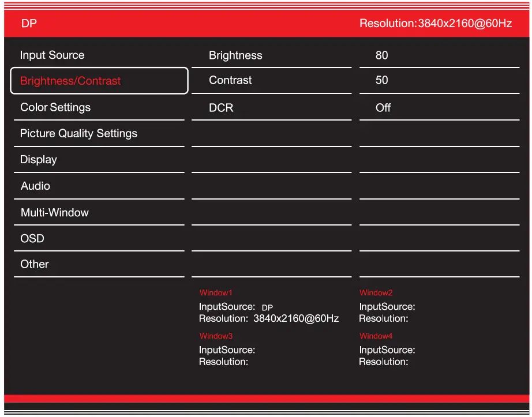Screen dimensions: 532x417
Task: Select the Contrast setting row
Action: tap(230, 80)
